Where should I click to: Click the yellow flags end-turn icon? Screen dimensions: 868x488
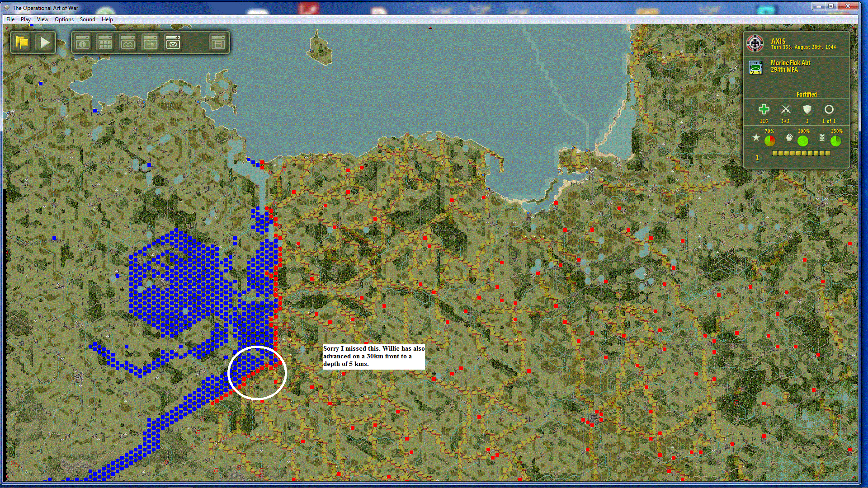[22, 43]
